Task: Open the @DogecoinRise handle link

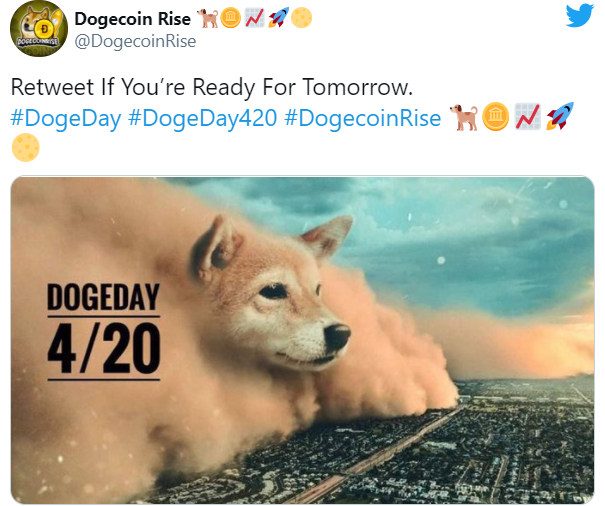Action: [x=135, y=41]
